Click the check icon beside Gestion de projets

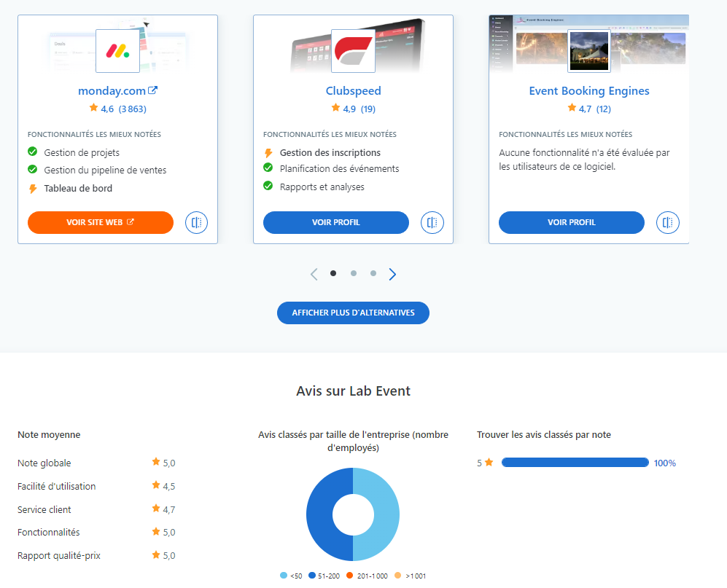(x=33, y=152)
